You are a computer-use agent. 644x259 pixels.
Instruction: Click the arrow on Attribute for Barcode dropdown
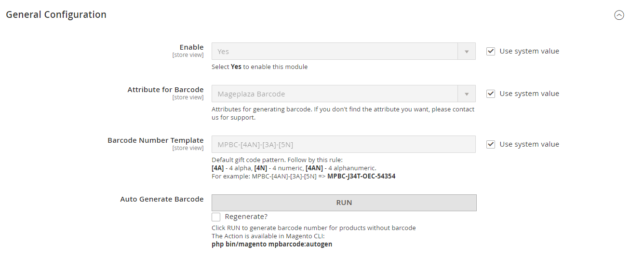(x=466, y=94)
